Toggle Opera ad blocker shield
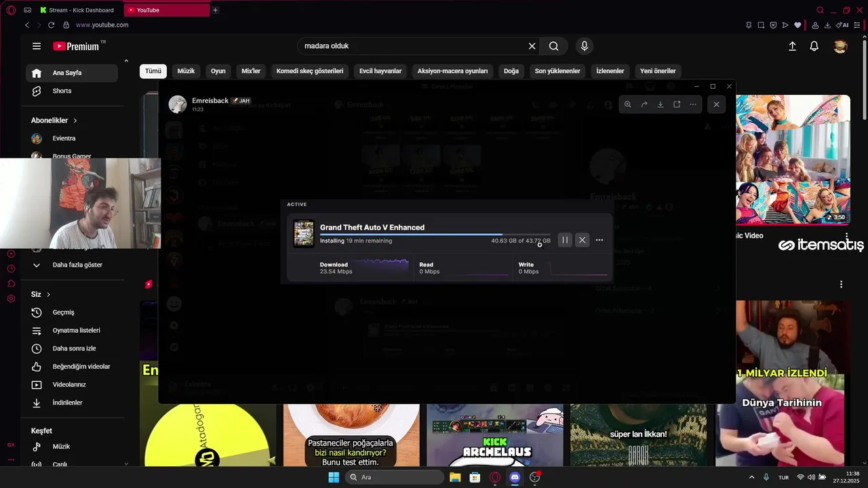 pyautogui.click(x=773, y=25)
